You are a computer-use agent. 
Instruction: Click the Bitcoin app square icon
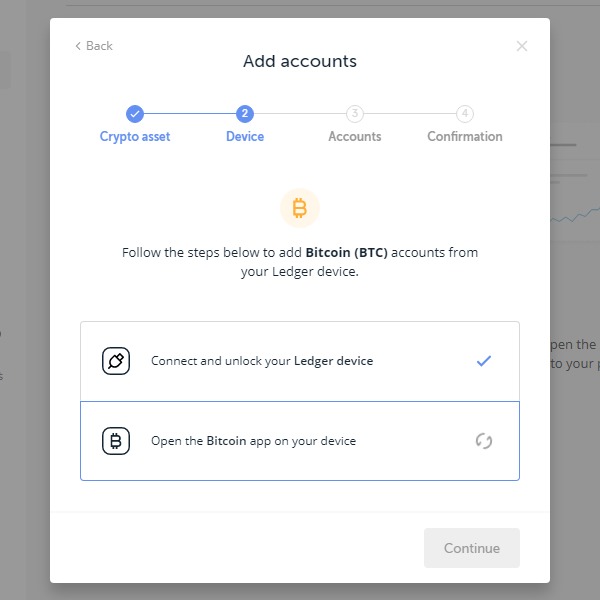tap(116, 441)
